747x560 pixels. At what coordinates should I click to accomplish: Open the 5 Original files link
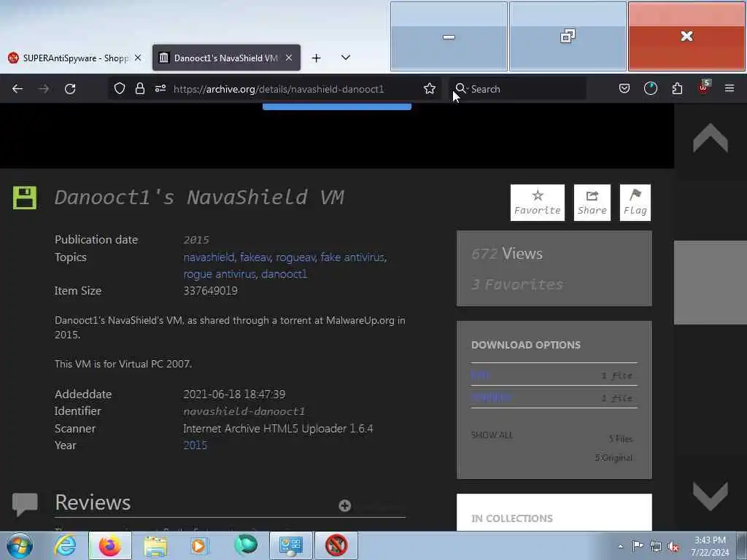coord(614,458)
